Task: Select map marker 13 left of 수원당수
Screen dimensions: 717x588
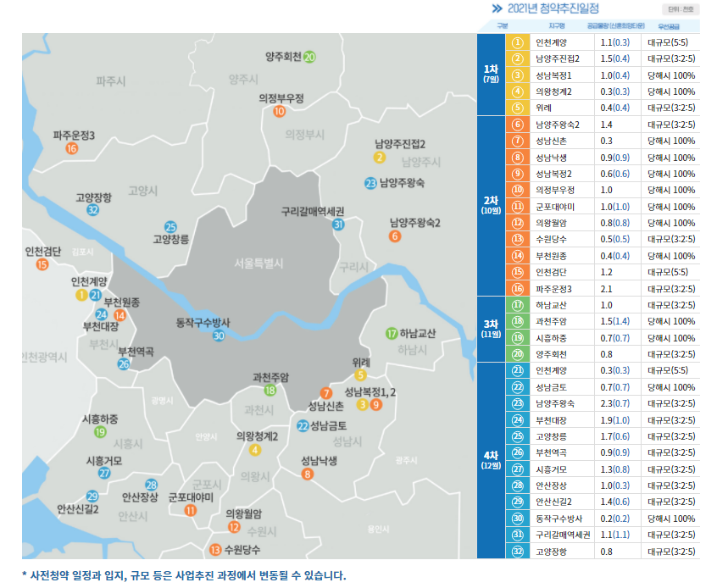Action: [x=215, y=550]
